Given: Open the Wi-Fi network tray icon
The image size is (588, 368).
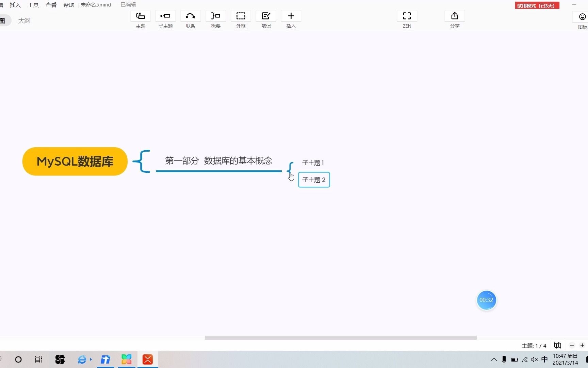Looking at the screenshot, I should pyautogui.click(x=525, y=359).
